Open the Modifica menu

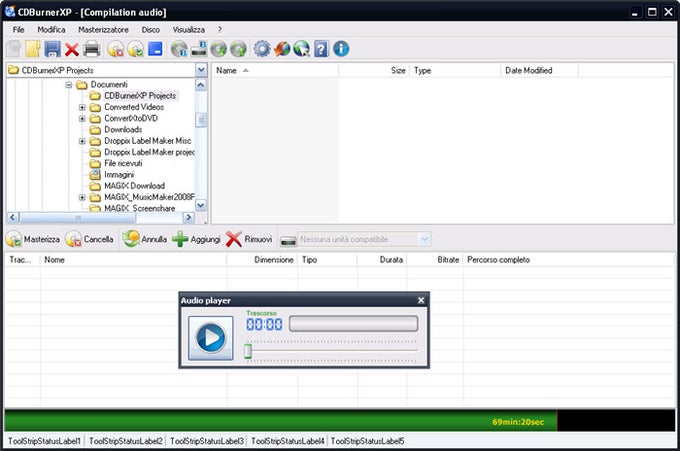51,29
